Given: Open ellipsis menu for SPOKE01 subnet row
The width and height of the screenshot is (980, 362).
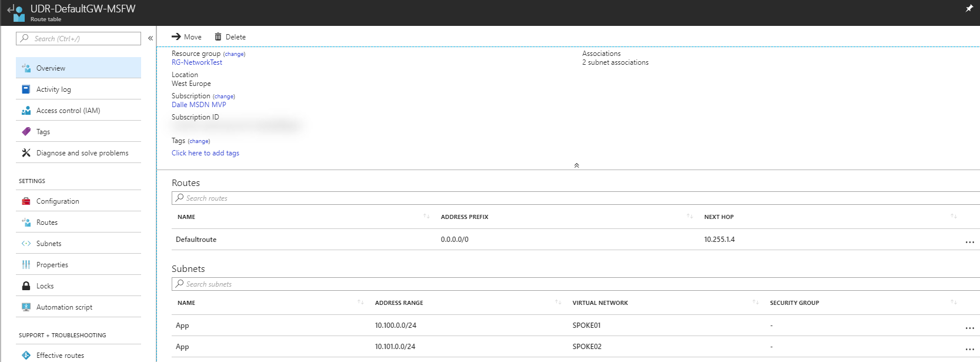Looking at the screenshot, I should [969, 328].
